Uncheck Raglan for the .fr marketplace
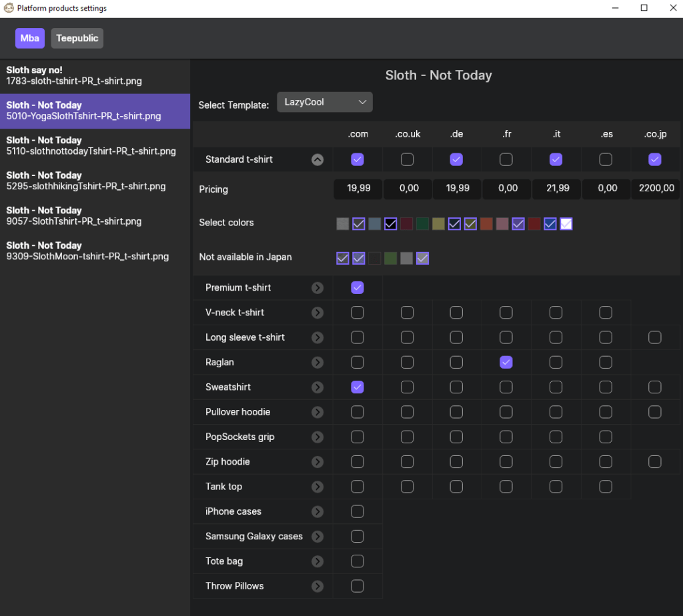This screenshot has height=616, width=683. point(506,362)
